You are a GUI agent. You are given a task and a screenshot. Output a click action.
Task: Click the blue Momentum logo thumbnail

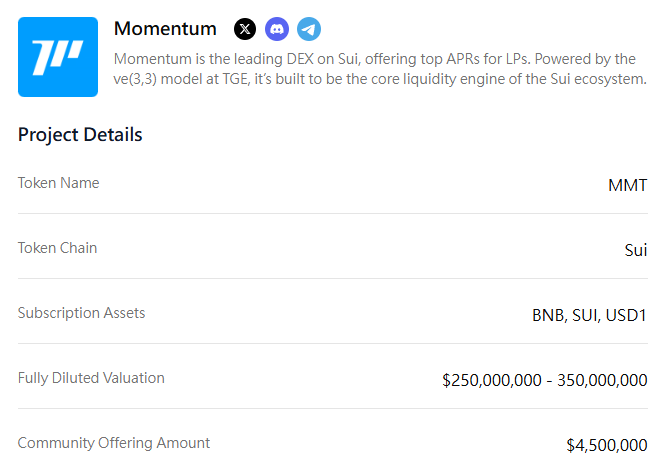coord(58,57)
